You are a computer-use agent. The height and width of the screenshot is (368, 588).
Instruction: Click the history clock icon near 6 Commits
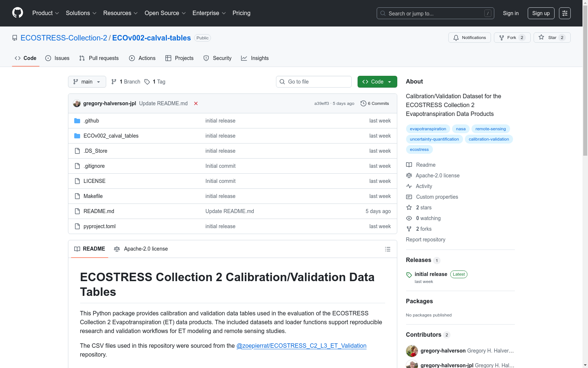[363, 103]
